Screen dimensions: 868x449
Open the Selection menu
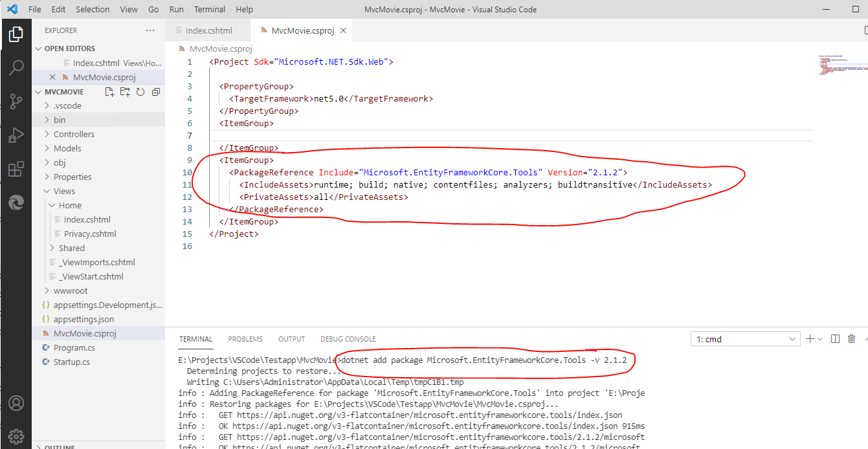tap(93, 10)
